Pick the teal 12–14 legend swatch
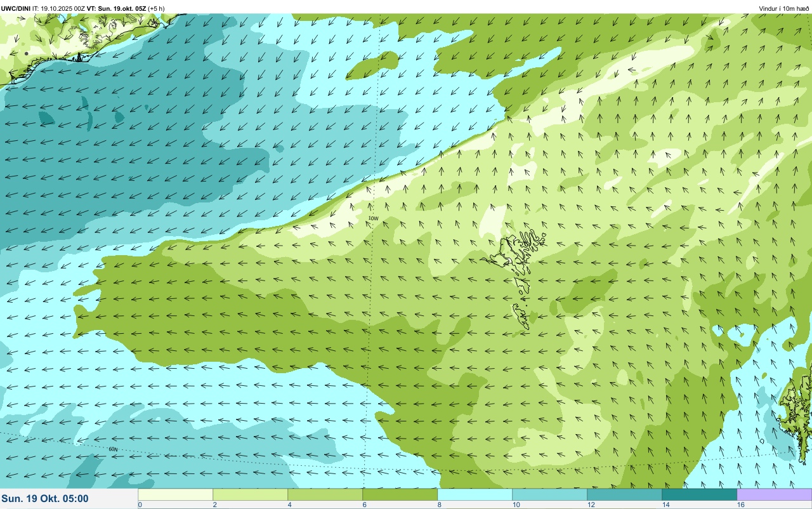812x509 pixels. [625, 494]
